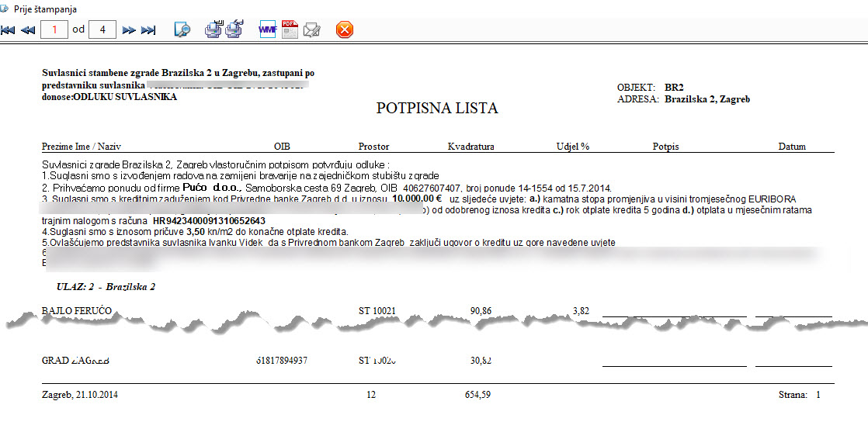Click the date 'Zagreb, 21.10.2014'
The height and width of the screenshot is (439, 868).
click(x=80, y=396)
